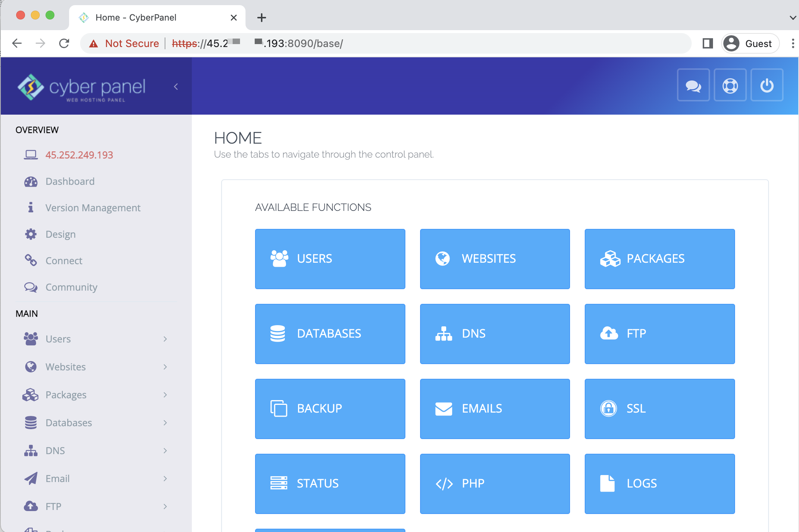Click the Version Management info icon
The image size is (799, 532).
[x=31, y=208]
